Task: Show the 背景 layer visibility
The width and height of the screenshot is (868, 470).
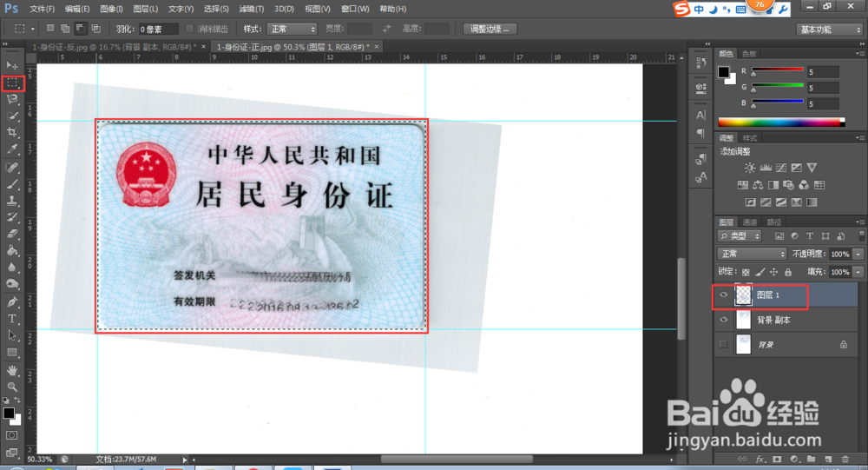Action: coord(724,344)
